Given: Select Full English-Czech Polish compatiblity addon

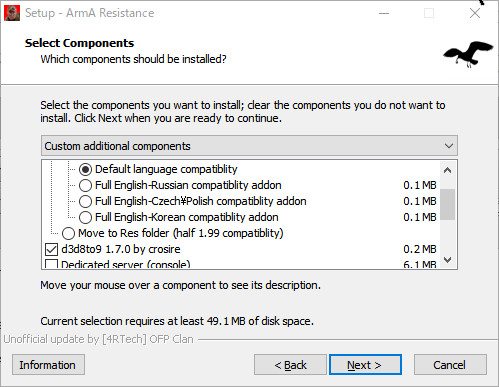Looking at the screenshot, I should (x=85, y=201).
